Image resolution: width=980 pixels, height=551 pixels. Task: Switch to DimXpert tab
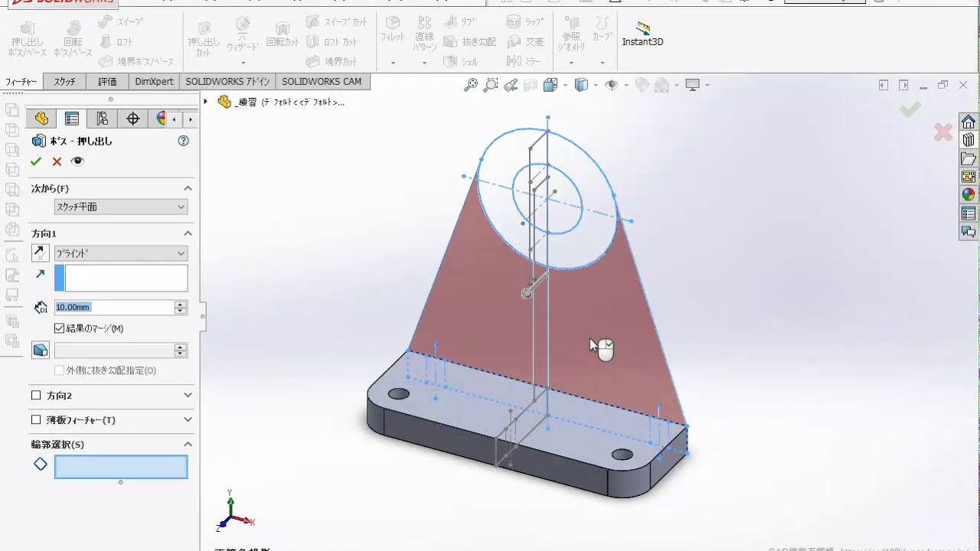(x=155, y=82)
